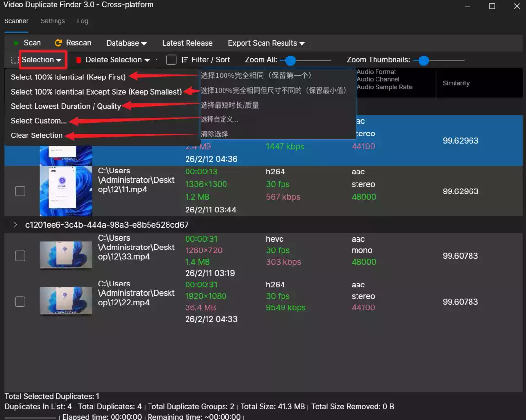Viewport: 526px width, 420px height.
Task: Click the Duplicates In List: 4 status
Action: click(x=38, y=406)
